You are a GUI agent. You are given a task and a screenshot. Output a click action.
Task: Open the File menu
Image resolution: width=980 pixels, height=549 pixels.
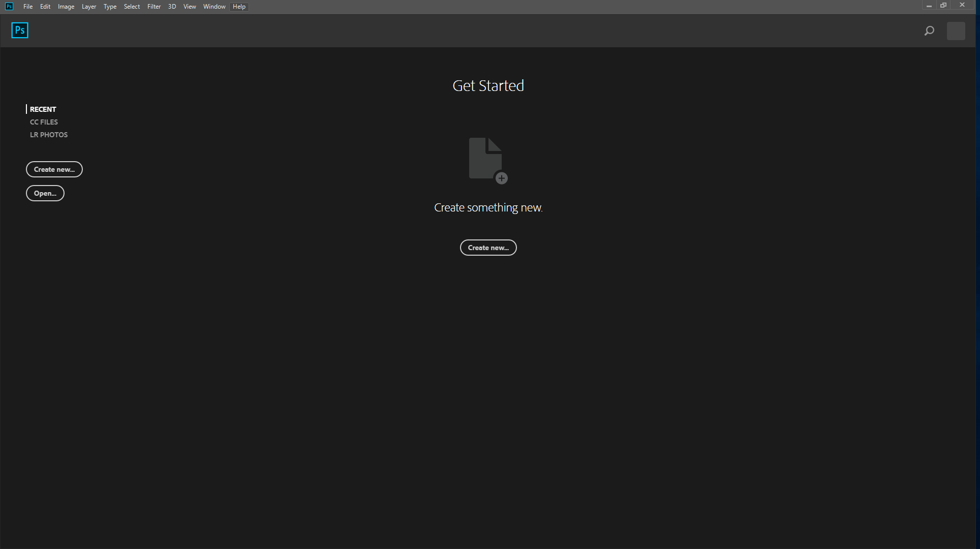tap(28, 7)
